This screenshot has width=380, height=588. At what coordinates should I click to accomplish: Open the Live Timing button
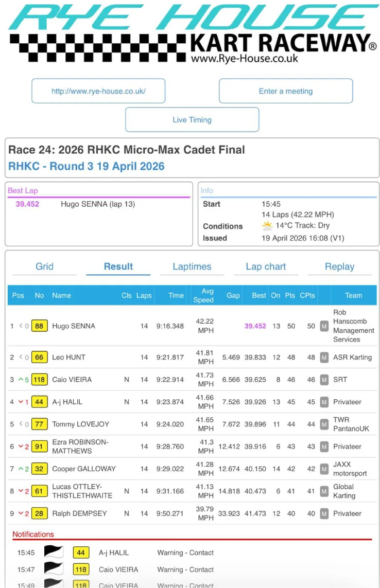pos(192,120)
